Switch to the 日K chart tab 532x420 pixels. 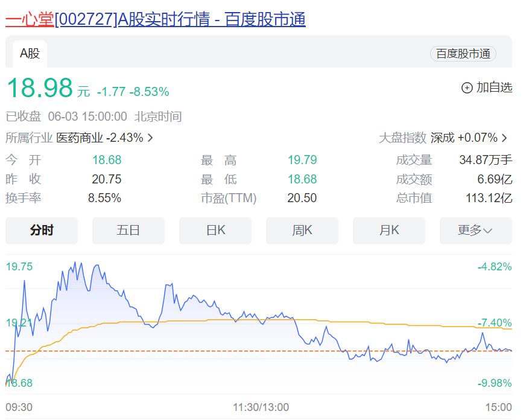pyautogui.click(x=215, y=231)
